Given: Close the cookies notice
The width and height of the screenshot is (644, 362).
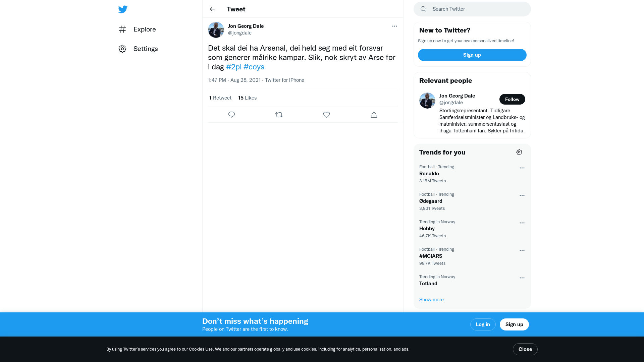Looking at the screenshot, I should pyautogui.click(x=525, y=349).
